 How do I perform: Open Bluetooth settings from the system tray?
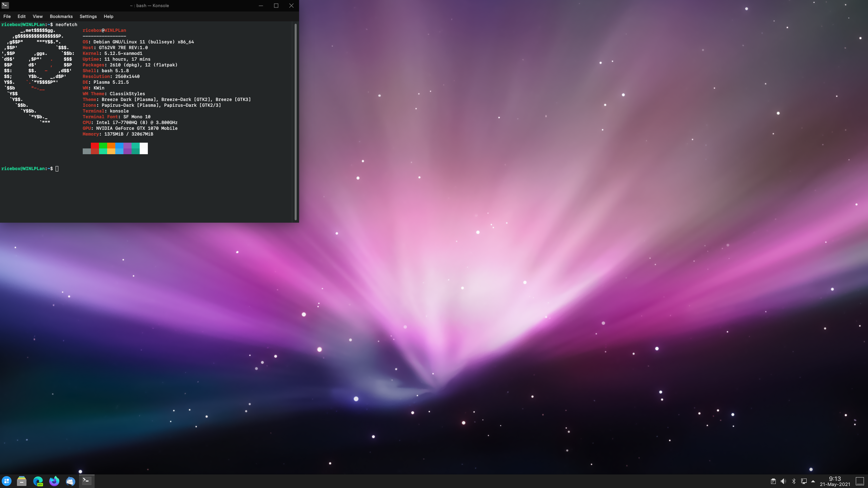coord(793,481)
